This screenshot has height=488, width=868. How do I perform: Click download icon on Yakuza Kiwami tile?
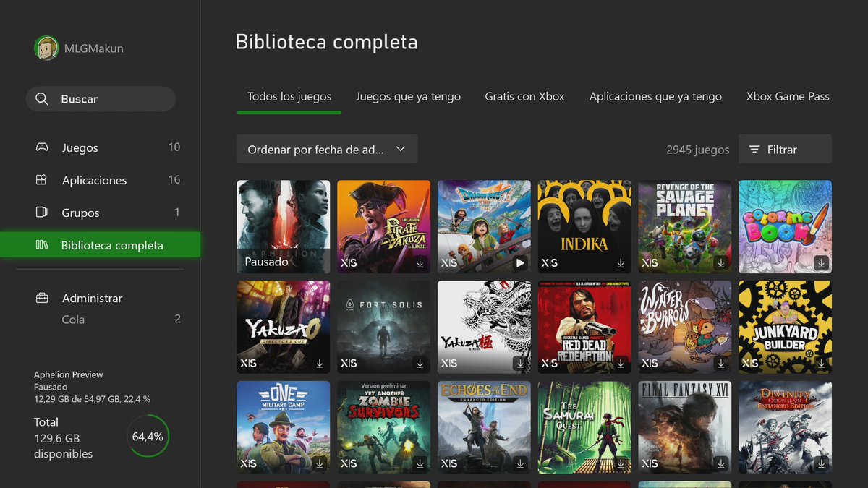point(520,364)
